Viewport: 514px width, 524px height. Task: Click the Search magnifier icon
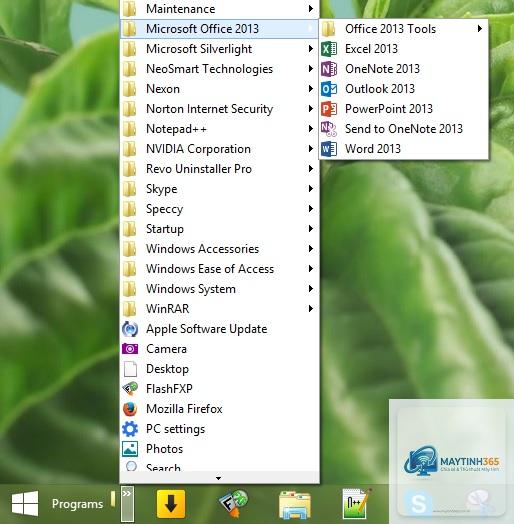[131, 466]
